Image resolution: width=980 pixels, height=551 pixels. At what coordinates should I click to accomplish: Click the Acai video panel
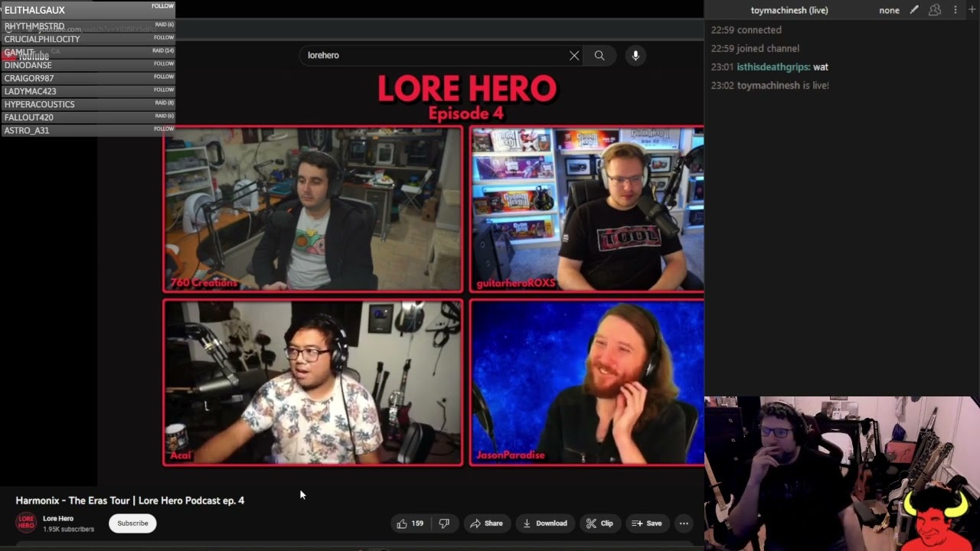[x=312, y=382]
